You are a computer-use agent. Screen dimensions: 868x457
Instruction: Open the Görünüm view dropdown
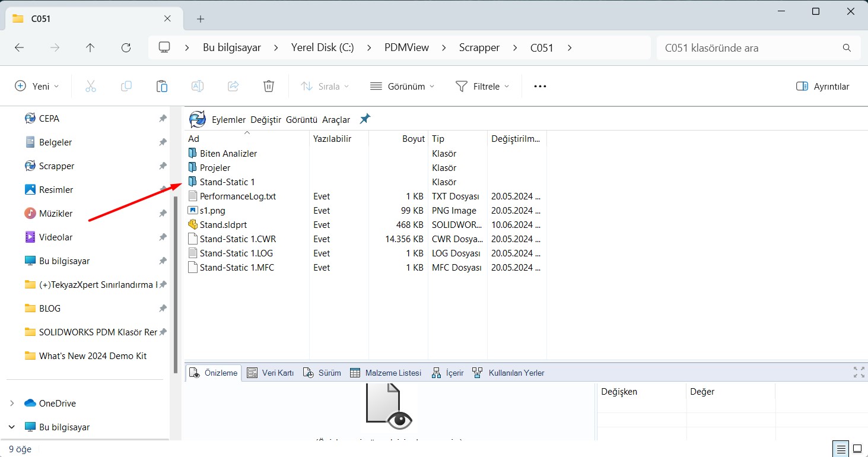402,86
